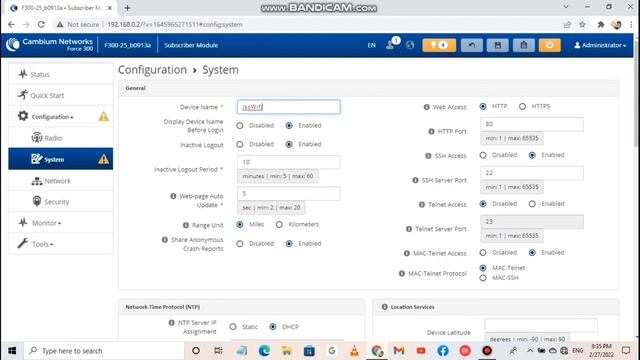The width and height of the screenshot is (640, 360).
Task: Set Inactive Logout to Disabled
Action: click(240, 144)
